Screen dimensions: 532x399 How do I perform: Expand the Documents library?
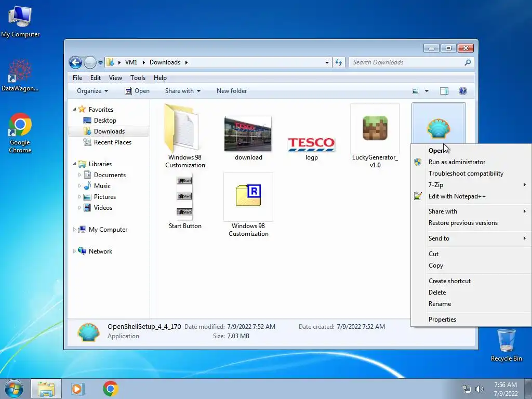79,175
